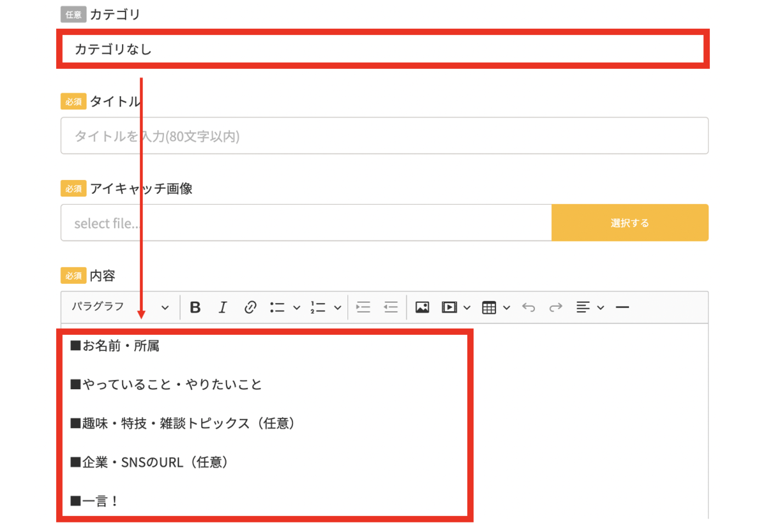Undo the last edit with the undo arrow

(529, 307)
